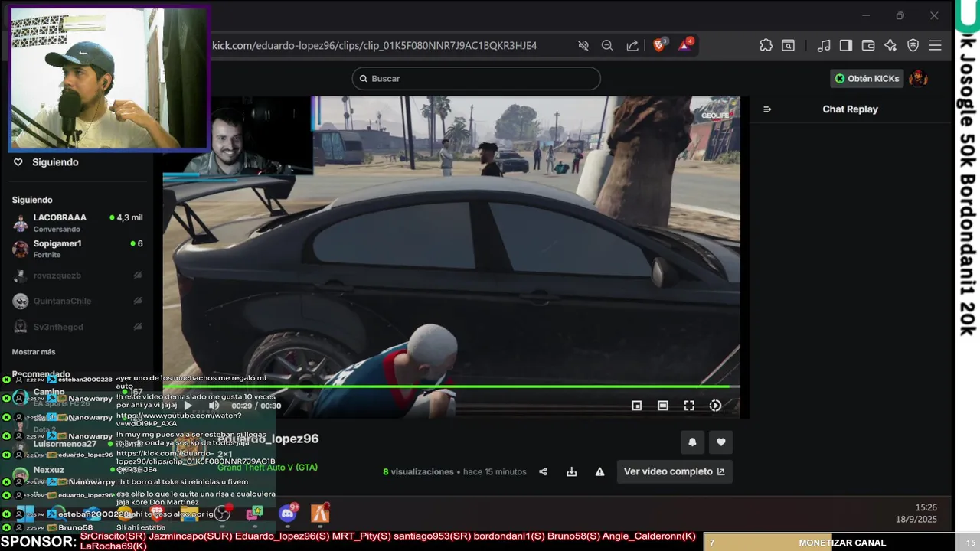Play the clip with the play button

click(x=188, y=406)
